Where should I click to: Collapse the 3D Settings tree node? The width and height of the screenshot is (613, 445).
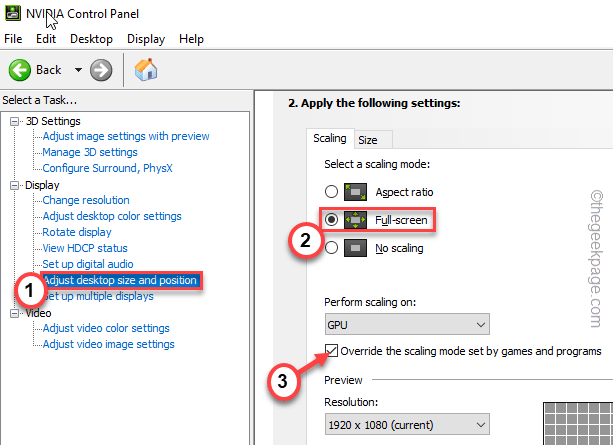14,122
